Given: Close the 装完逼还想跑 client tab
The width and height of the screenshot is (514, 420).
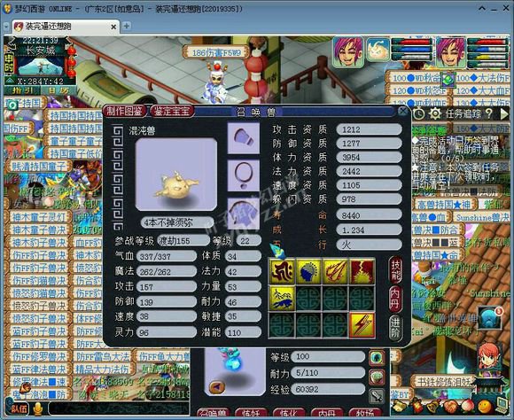Looking at the screenshot, I should [113, 27].
